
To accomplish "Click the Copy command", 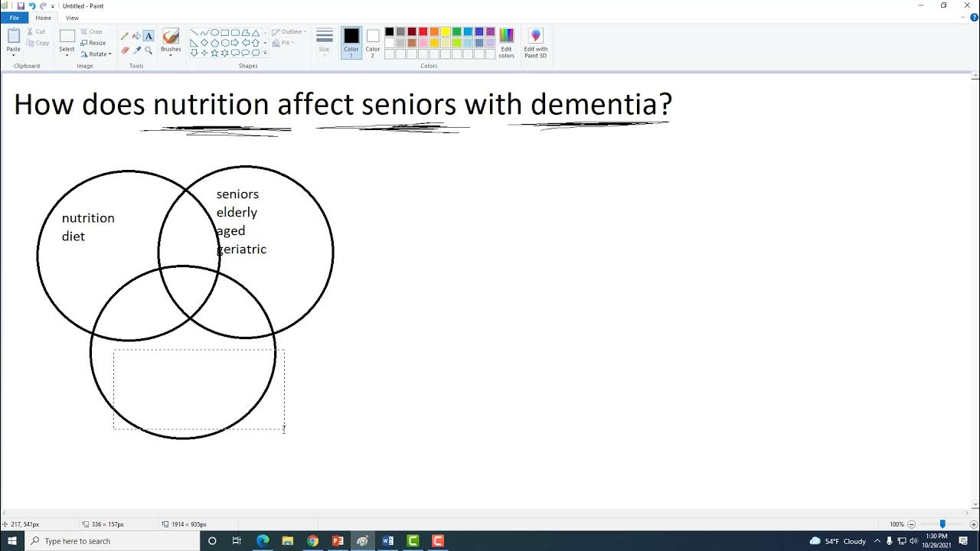I will [38, 43].
